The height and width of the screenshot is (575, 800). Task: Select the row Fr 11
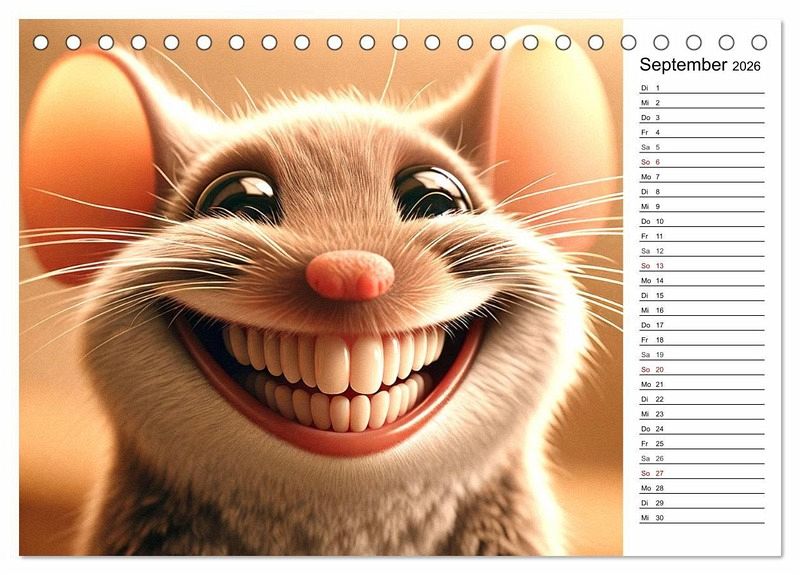[702, 236]
